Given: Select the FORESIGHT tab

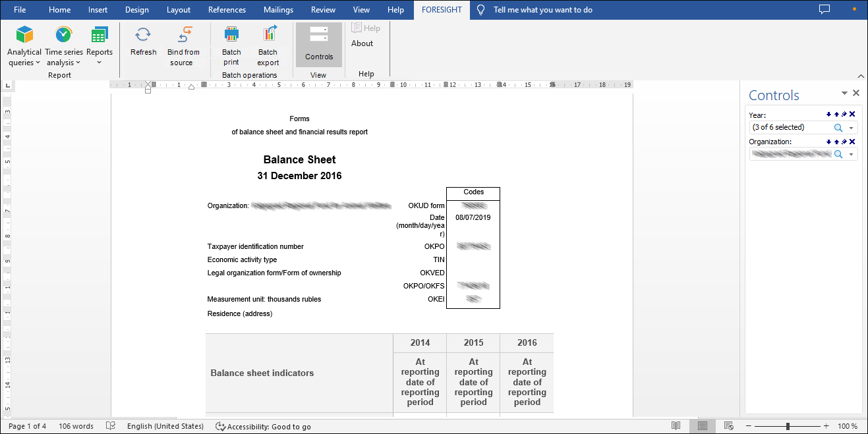Looking at the screenshot, I should click(442, 10).
